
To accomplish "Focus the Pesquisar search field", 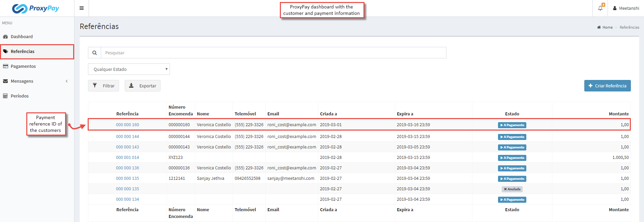I will pos(273,53).
